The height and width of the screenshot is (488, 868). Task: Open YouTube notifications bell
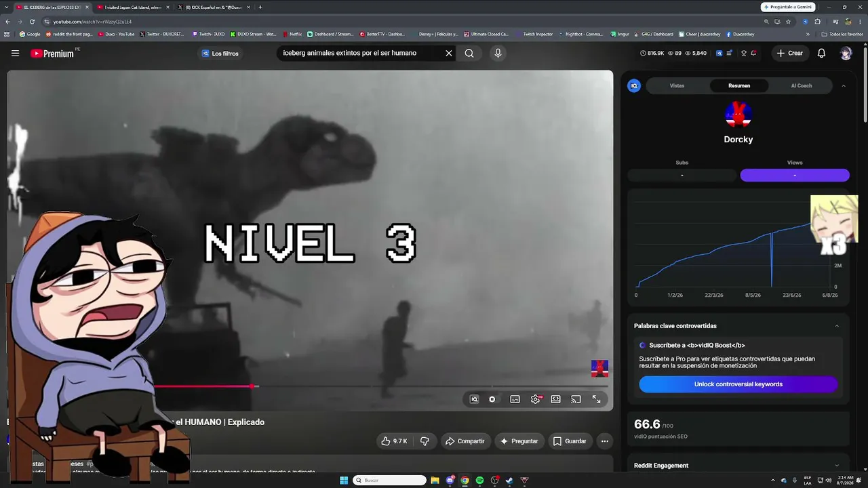click(821, 53)
